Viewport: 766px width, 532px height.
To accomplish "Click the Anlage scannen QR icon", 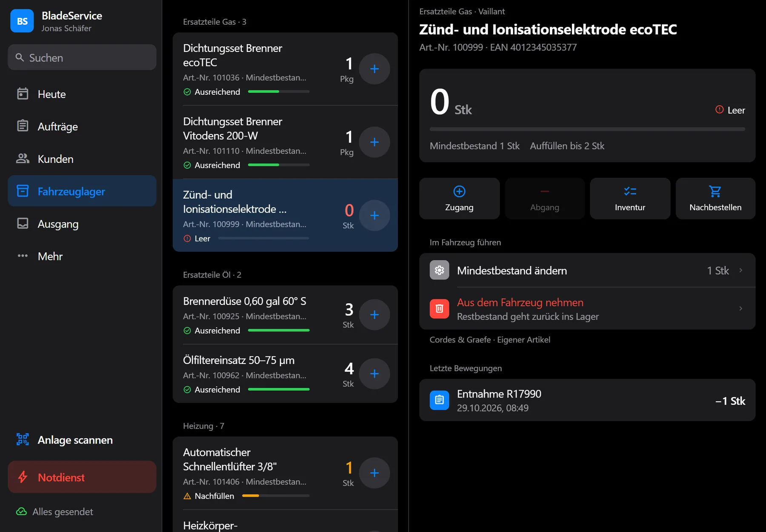I will click(23, 439).
